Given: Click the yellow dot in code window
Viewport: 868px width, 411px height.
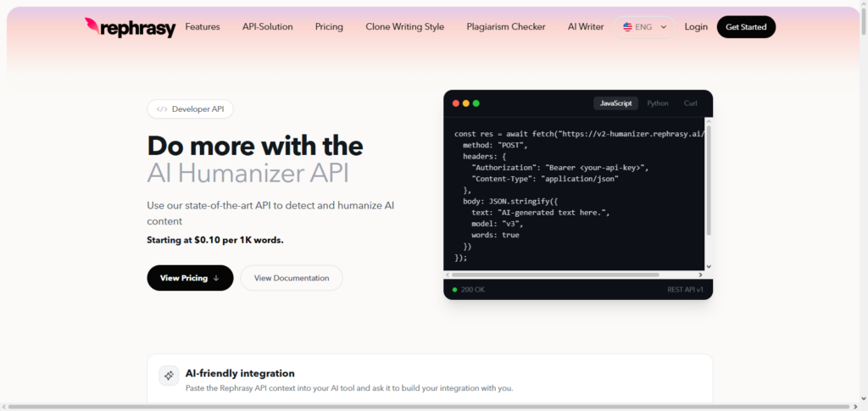Looking at the screenshot, I should [x=466, y=103].
